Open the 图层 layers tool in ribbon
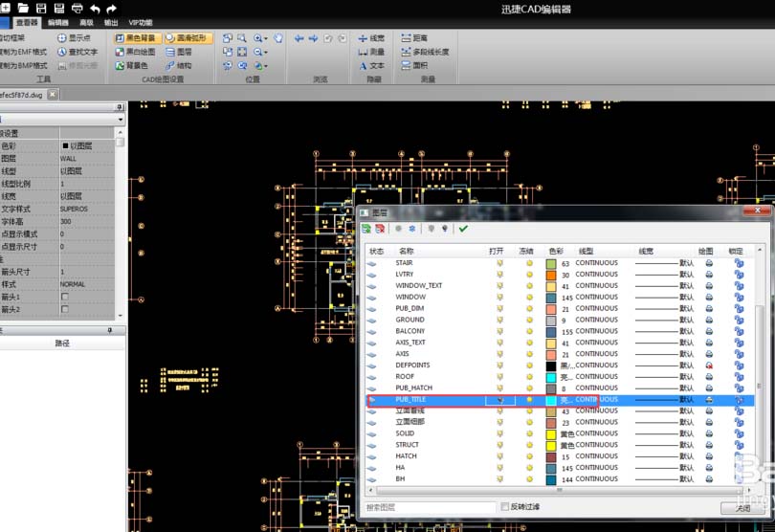The image size is (775, 532). click(179, 53)
